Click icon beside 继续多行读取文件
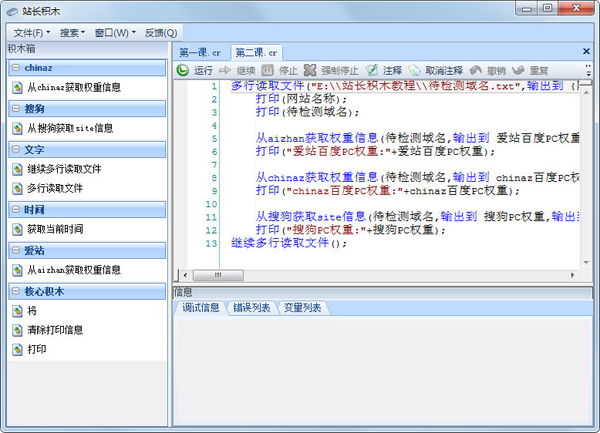This screenshot has height=433, width=600. (x=17, y=169)
